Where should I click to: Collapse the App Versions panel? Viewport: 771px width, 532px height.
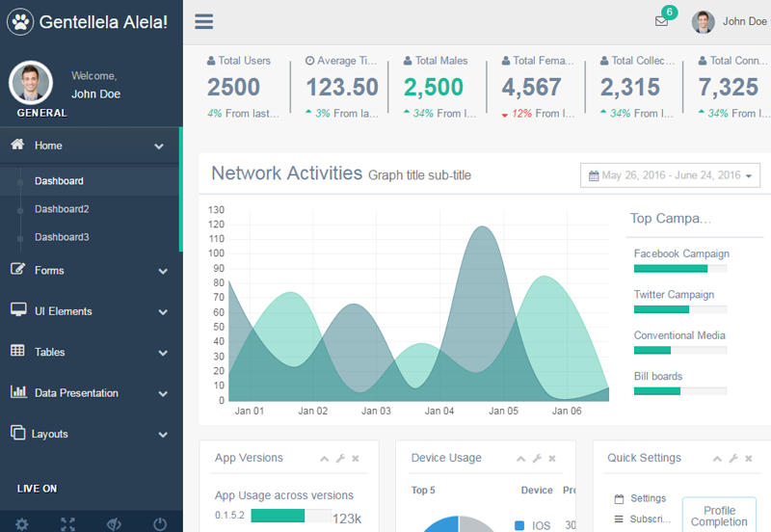(324, 459)
